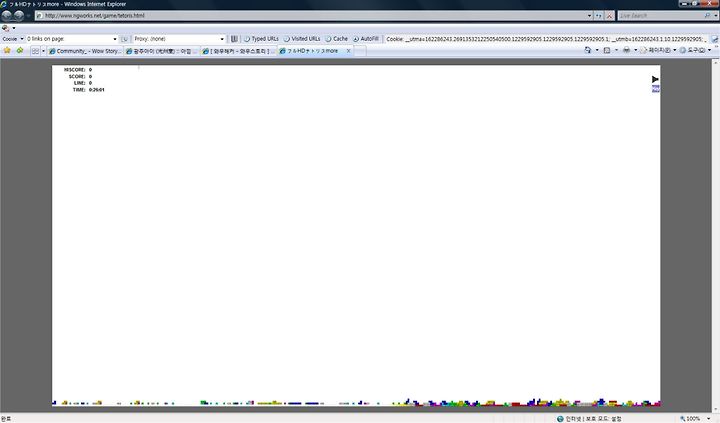Switch to the second Korean-titled tab
This screenshot has height=423, width=720.
(162, 51)
